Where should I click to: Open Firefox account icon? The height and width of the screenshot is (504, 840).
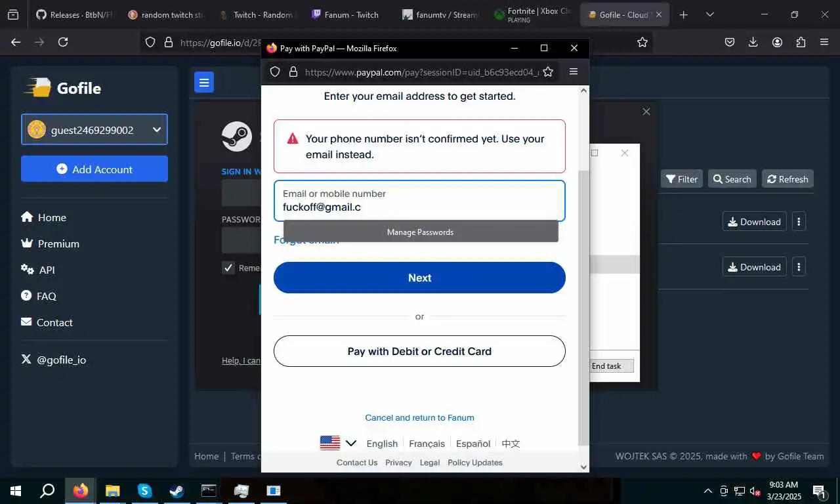coord(777,42)
